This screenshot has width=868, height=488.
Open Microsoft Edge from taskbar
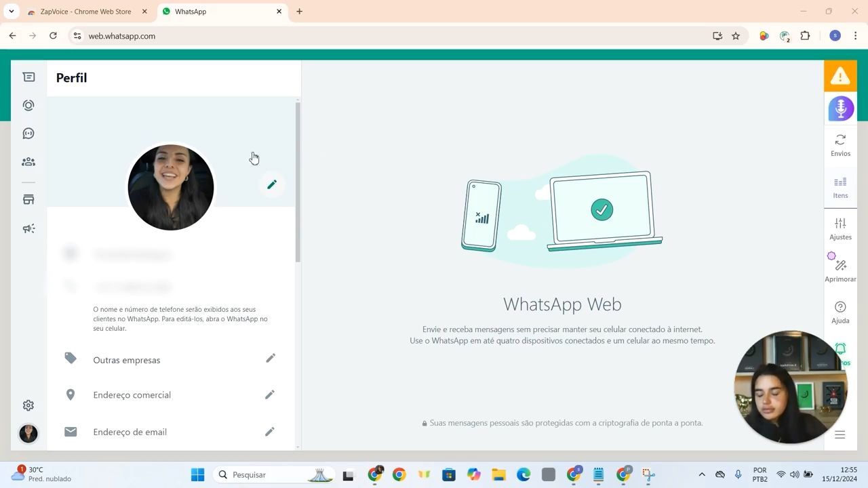[x=524, y=474]
